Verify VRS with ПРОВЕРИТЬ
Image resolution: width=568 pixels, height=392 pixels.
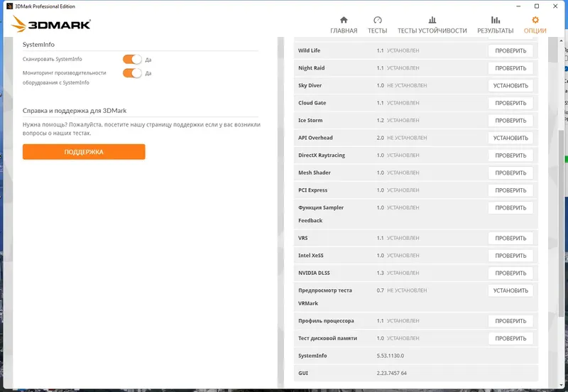pyautogui.click(x=510, y=238)
